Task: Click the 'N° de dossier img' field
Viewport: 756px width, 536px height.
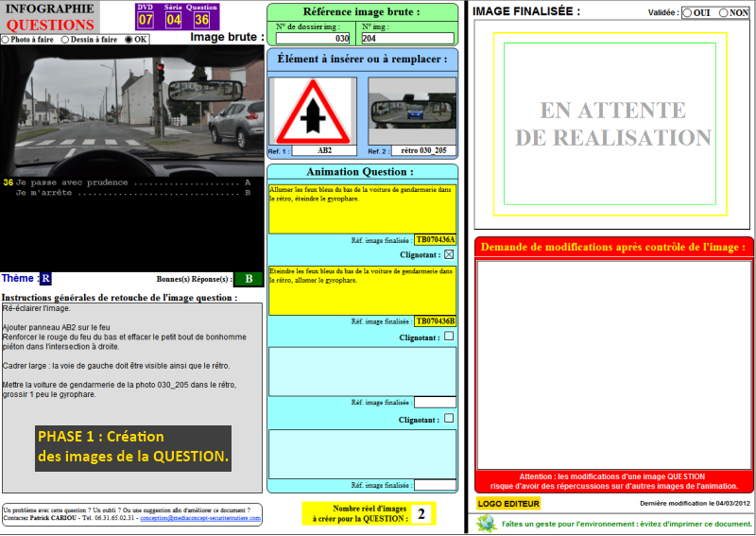Action: tap(313, 38)
